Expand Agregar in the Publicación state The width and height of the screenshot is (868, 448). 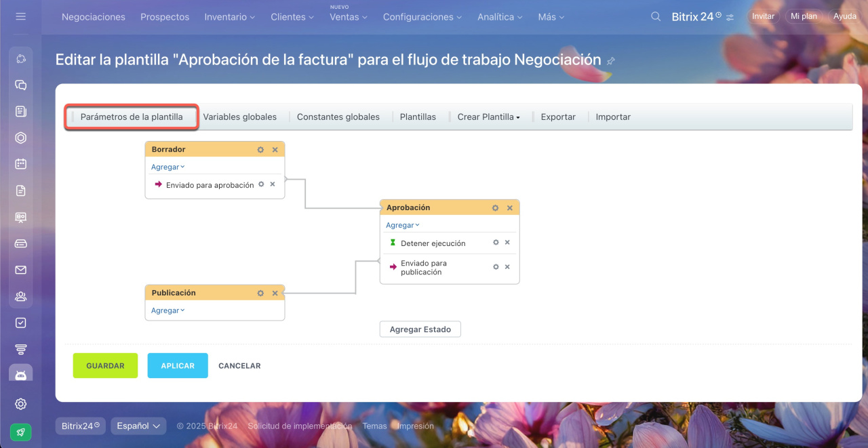pyautogui.click(x=167, y=310)
